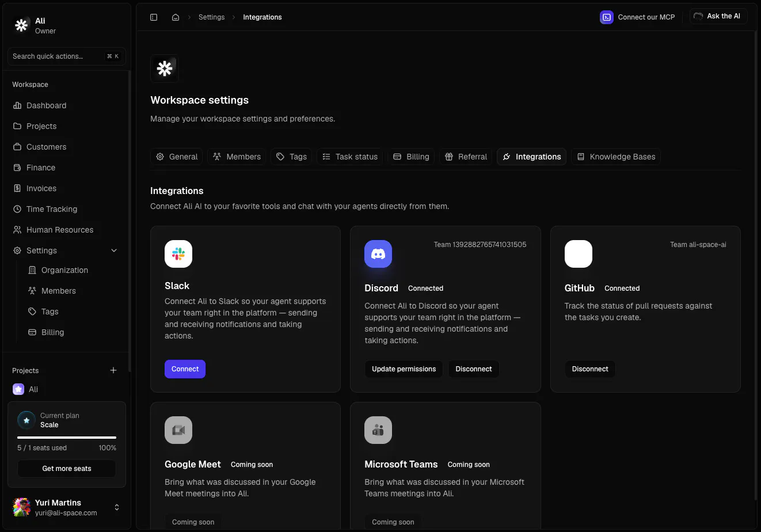
Task: Switch to the Tags tab
Action: (x=291, y=157)
